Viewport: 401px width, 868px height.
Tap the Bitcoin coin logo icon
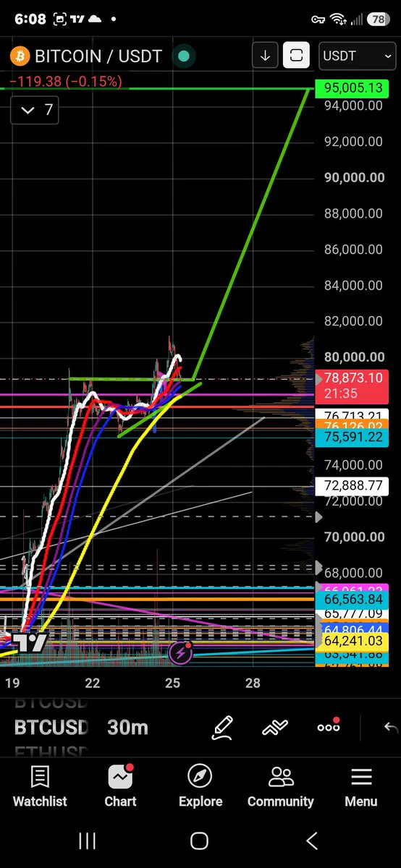pos(19,56)
